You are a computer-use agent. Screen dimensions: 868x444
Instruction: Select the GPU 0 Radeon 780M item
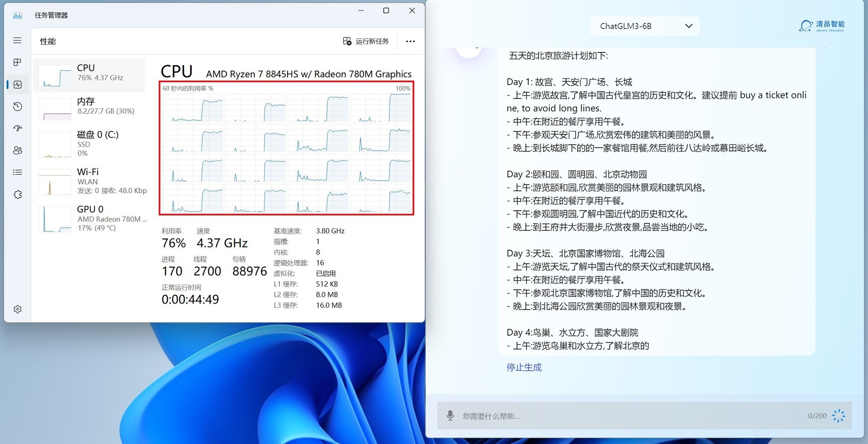point(89,218)
